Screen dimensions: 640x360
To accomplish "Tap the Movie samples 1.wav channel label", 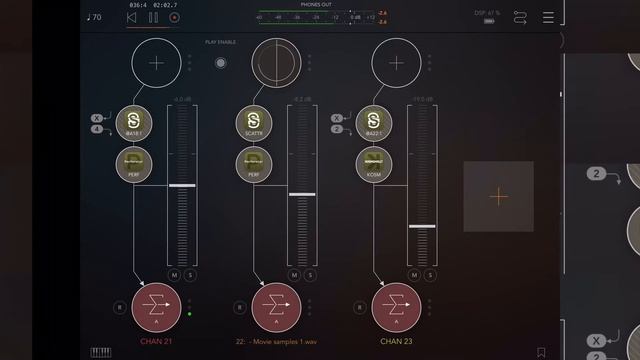I will pos(276,342).
